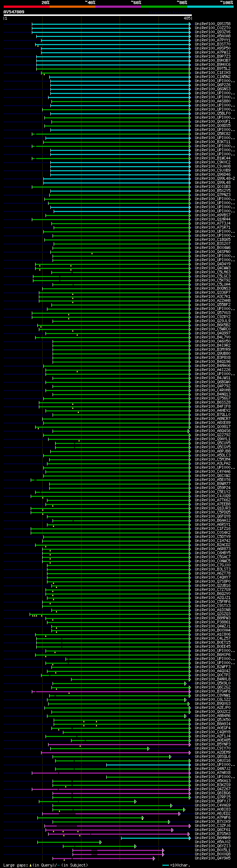Viewport: 237px width, 868px height.
Task: Open hit UniRef100_Q93ZV6
Action: pyautogui.click(x=213, y=32)
